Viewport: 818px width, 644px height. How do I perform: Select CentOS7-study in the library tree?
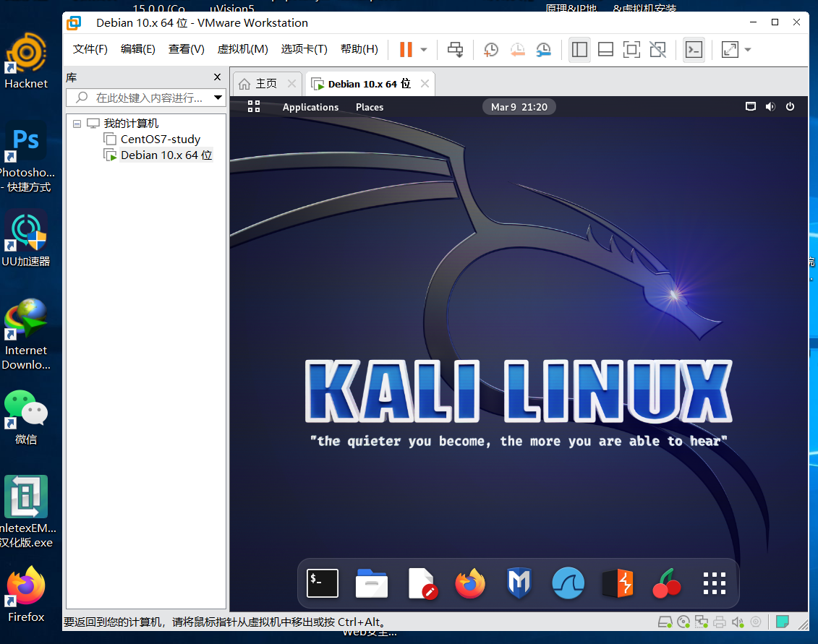(x=160, y=139)
